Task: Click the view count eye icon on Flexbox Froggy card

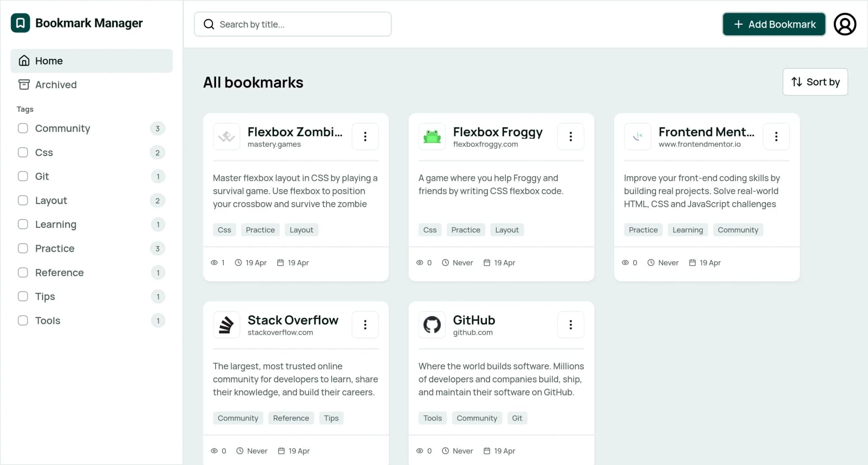Action: (x=420, y=263)
